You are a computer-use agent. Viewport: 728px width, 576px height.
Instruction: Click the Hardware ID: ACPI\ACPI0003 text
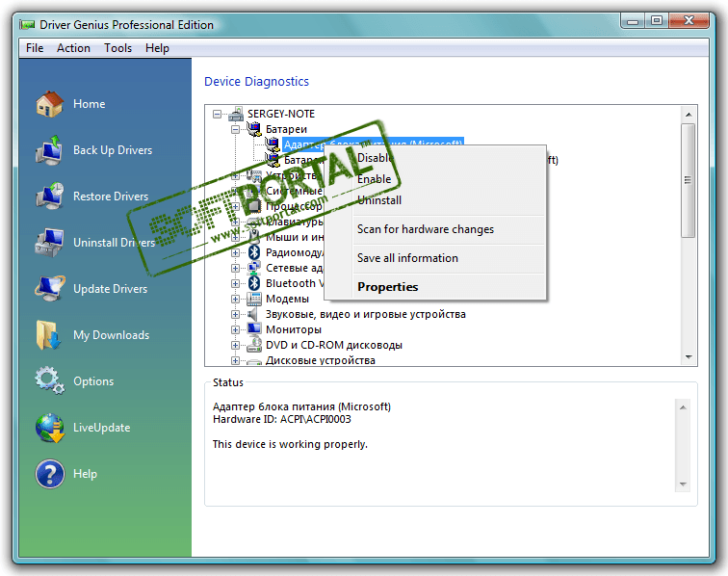[x=282, y=419]
